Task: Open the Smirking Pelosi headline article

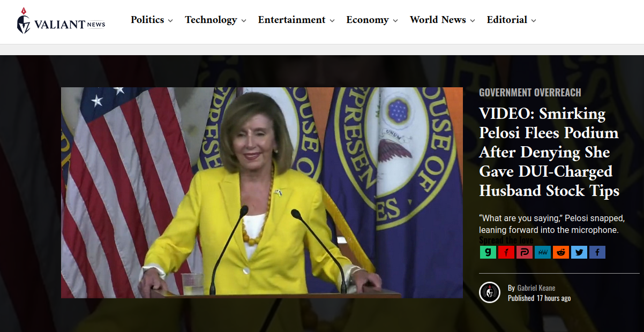Action: (549, 152)
